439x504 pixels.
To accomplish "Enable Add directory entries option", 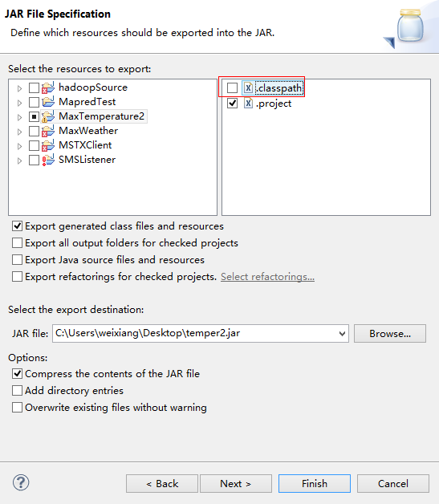I will coord(17,390).
